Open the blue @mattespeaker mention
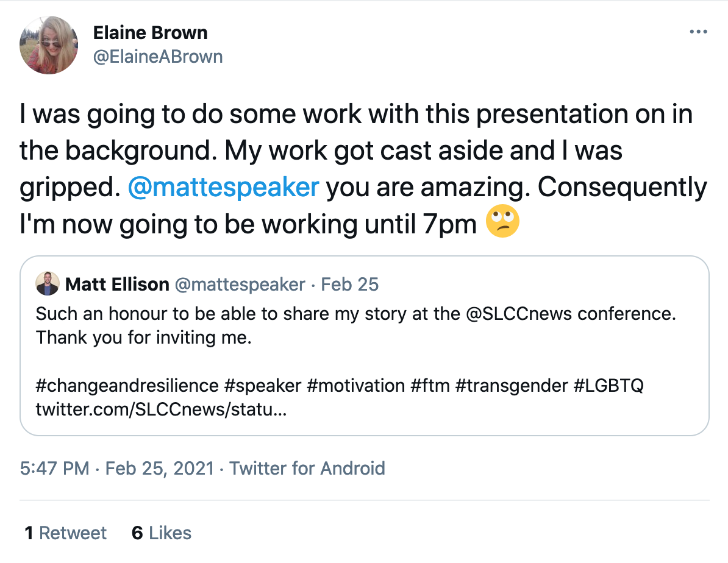Image resolution: width=728 pixels, height=563 pixels. point(223,187)
